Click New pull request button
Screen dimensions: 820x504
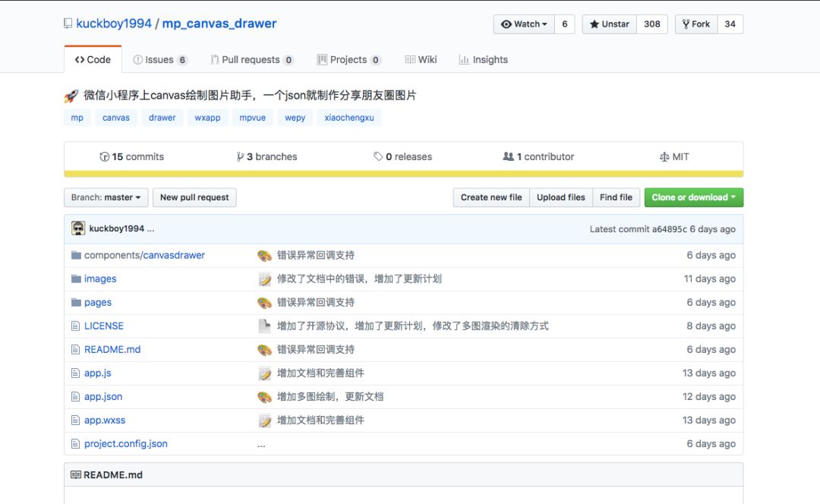pos(194,197)
